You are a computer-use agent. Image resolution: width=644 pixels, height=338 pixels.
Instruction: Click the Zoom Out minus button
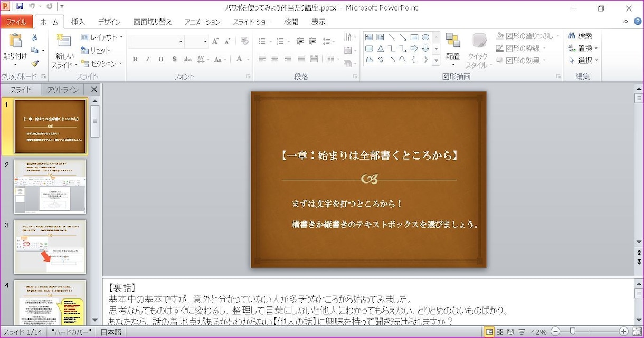point(555,332)
